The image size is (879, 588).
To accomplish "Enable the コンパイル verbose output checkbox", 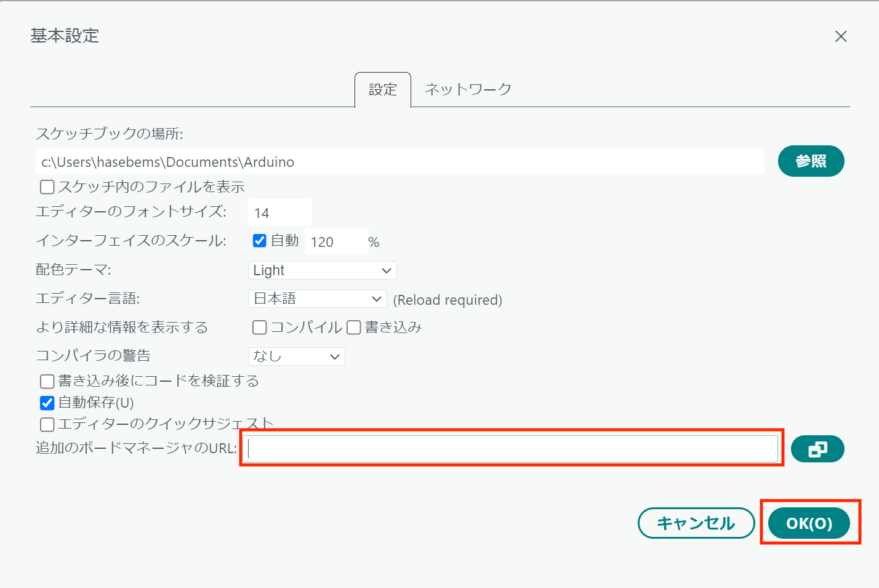I will [x=260, y=328].
